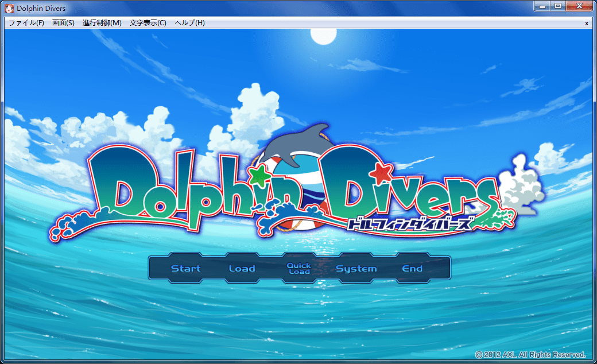Choose Quick Load on the title menu

click(x=298, y=269)
